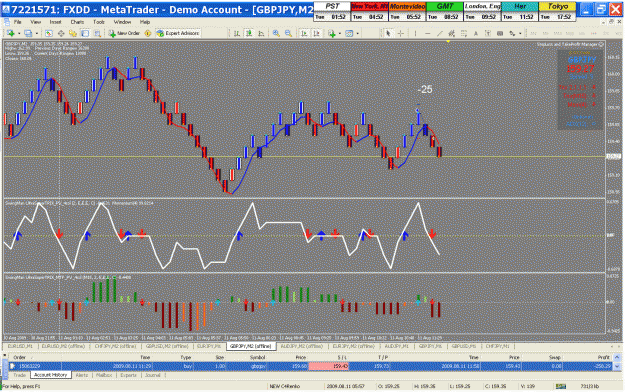Image resolution: width=625 pixels, height=392 pixels.
Task: Toggle the Navigator window icon
Action: (73, 33)
